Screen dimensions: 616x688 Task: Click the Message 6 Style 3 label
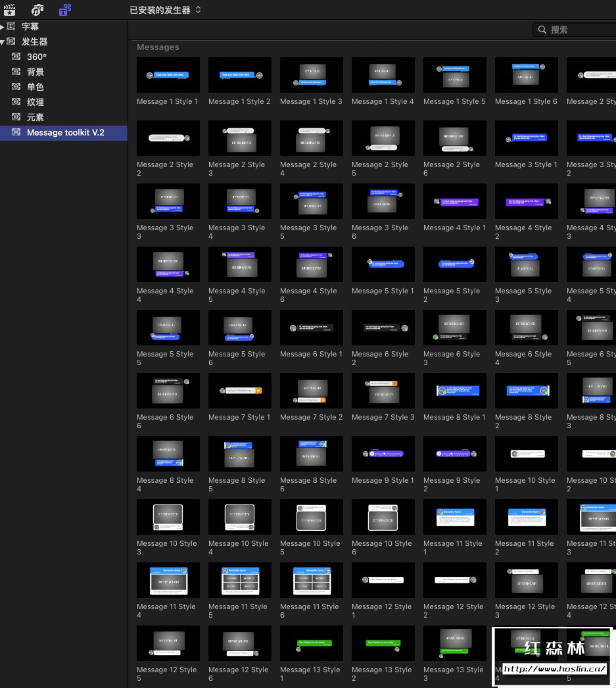pos(452,358)
